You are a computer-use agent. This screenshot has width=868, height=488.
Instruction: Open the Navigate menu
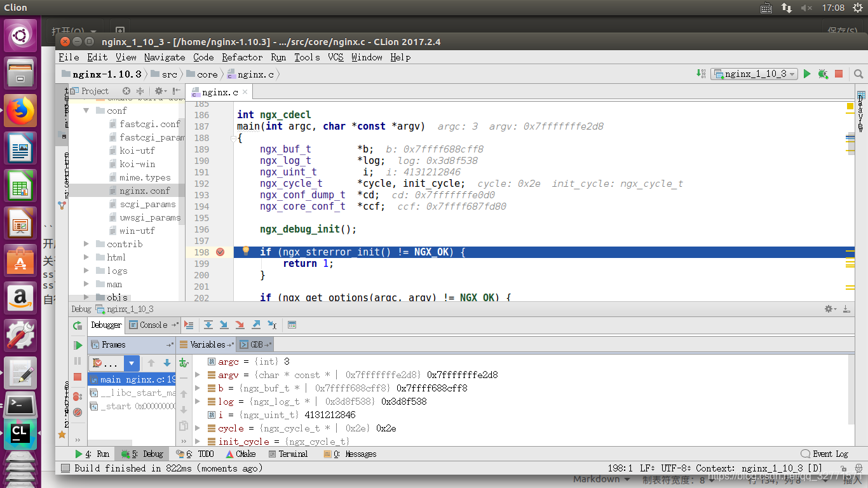pos(165,57)
